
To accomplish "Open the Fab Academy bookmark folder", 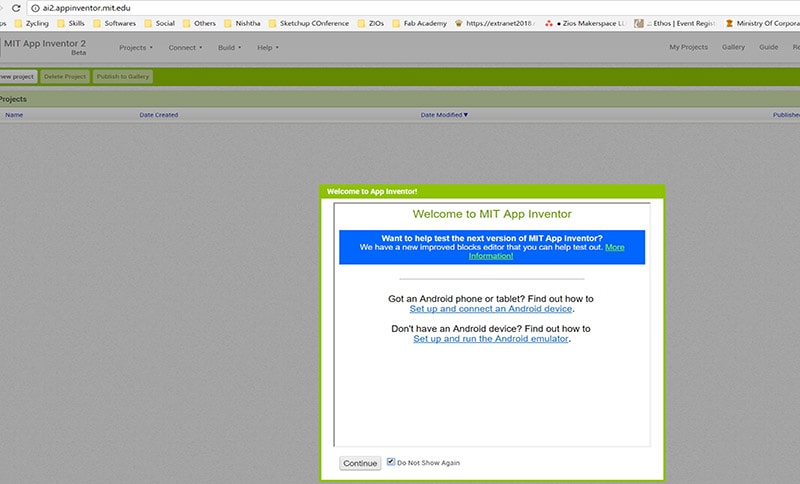I will tap(419, 23).
